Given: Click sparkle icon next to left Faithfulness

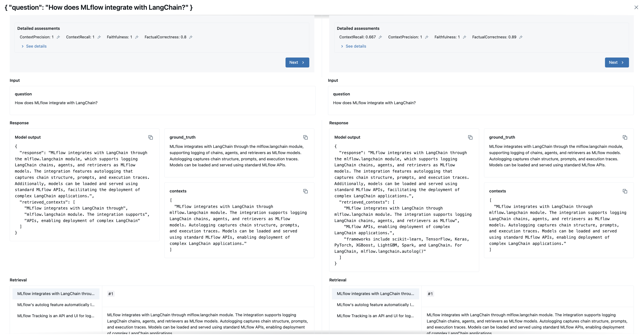Looking at the screenshot, I should [137, 37].
